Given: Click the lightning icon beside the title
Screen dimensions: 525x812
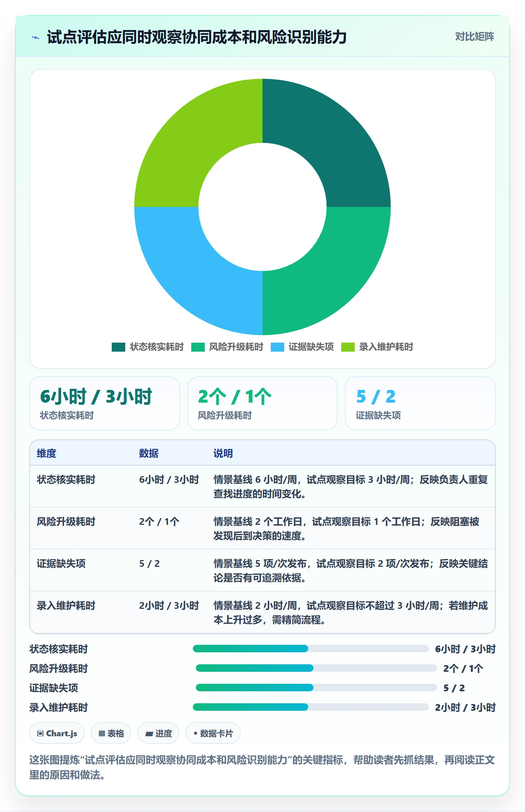Looking at the screenshot, I should pos(36,37).
